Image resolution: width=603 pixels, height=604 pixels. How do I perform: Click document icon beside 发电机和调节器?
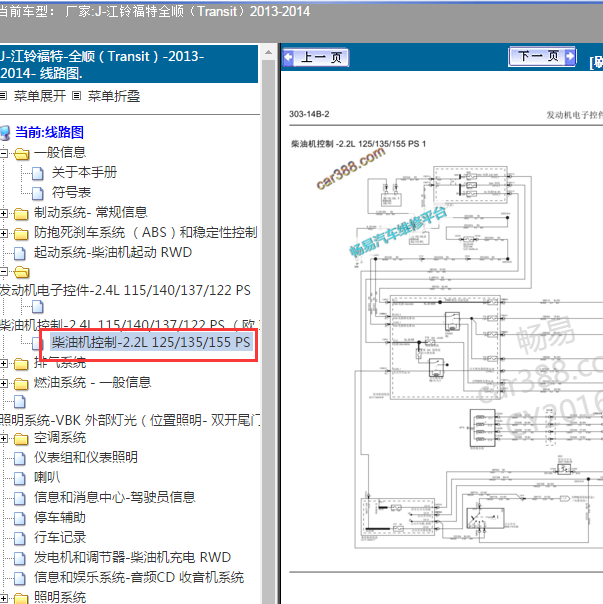20,558
